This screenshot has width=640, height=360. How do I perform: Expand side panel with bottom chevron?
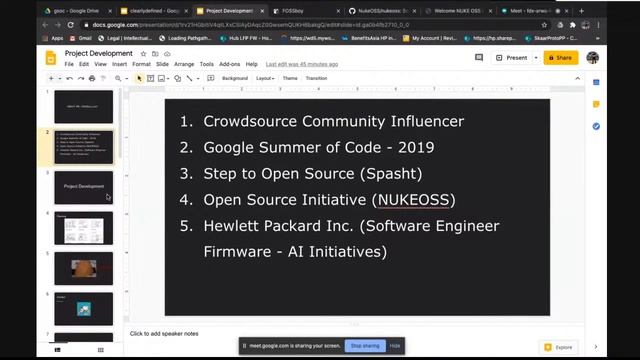point(596,347)
